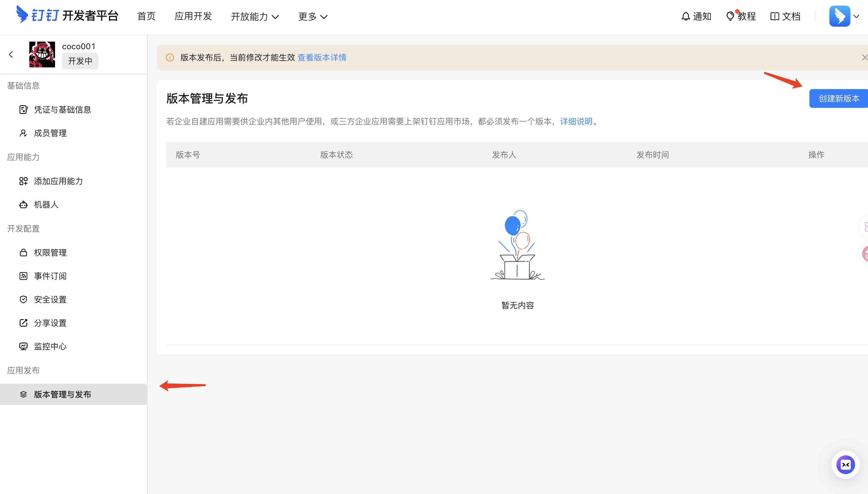This screenshot has width=868, height=494.
Task: Click the 分享设置 share icon
Action: pyautogui.click(x=23, y=323)
